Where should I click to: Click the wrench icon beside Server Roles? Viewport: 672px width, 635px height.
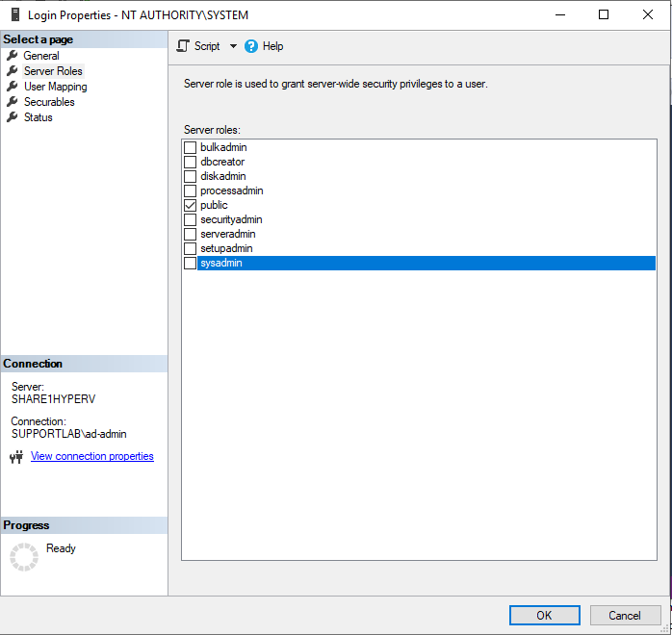13,70
